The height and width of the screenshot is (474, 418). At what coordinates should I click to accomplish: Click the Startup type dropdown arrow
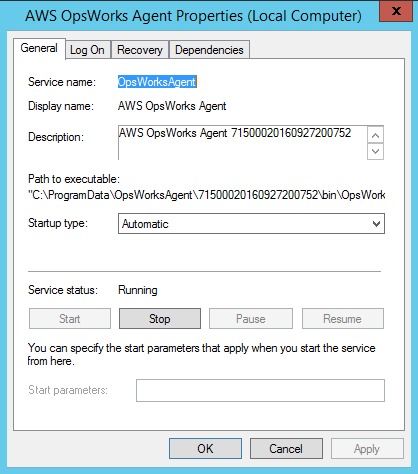(x=376, y=224)
